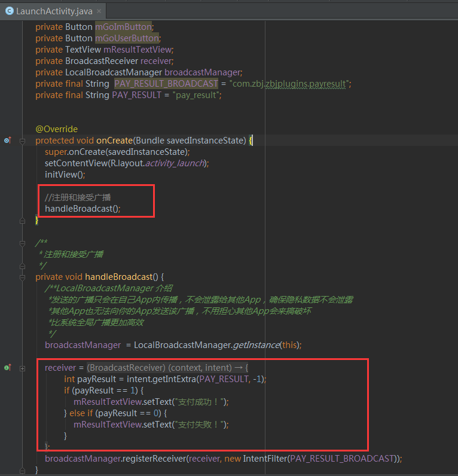Click the "pay_result" string literal
Screen dimensions: 458x476
(x=196, y=95)
